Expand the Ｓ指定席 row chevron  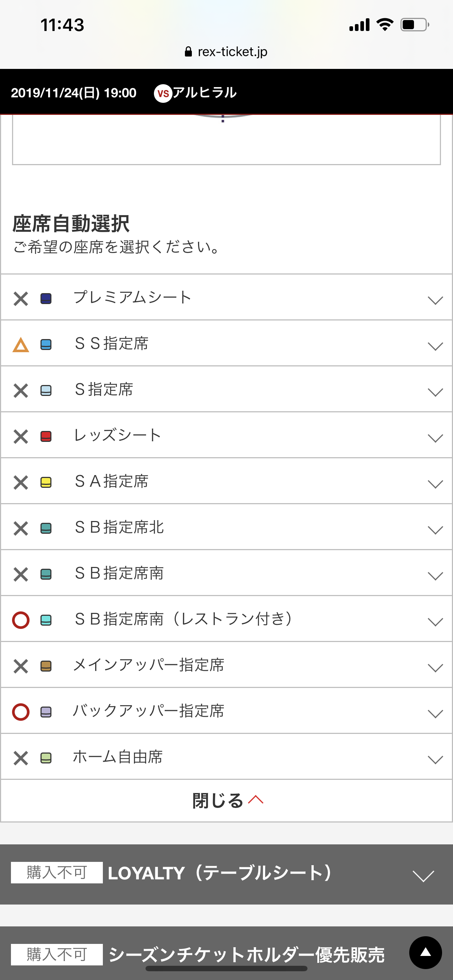point(435,392)
